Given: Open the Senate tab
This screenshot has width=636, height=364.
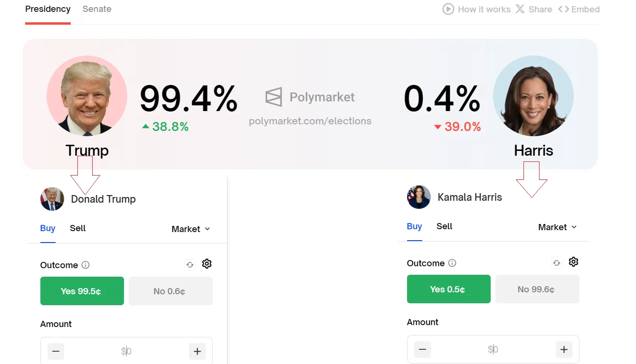Looking at the screenshot, I should coord(97,9).
